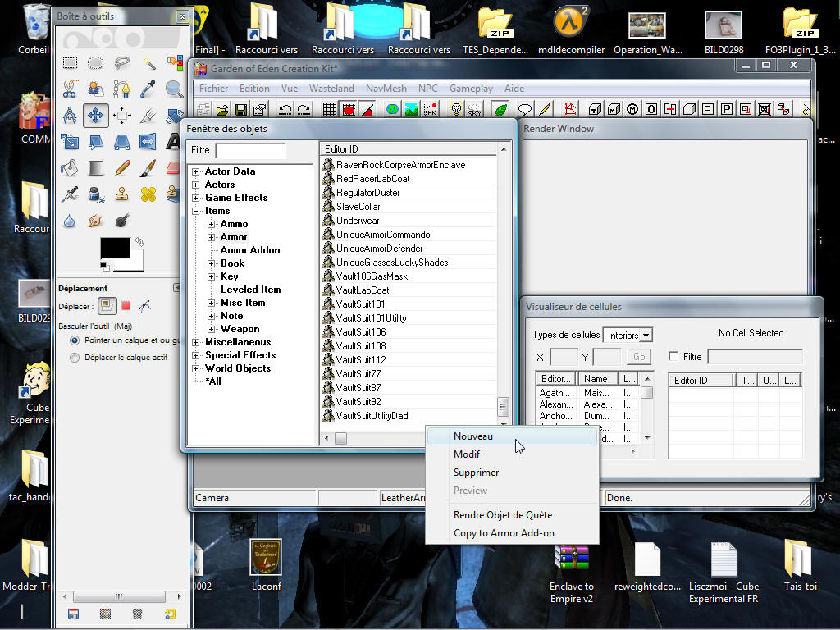Select the Flip tool
The width and height of the screenshot is (840, 630).
(x=148, y=141)
